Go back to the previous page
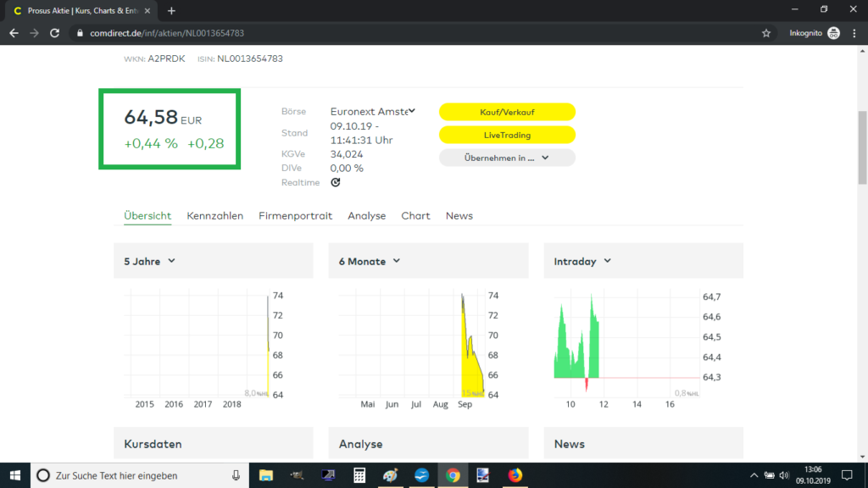 click(x=14, y=33)
